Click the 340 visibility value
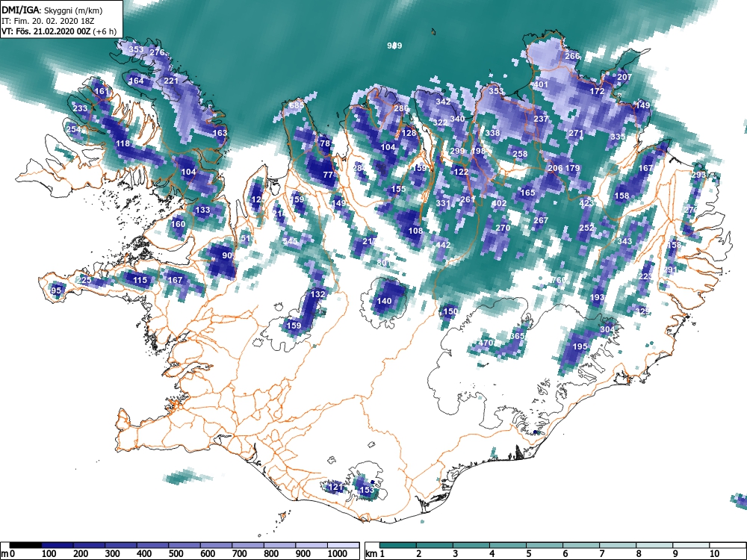 point(457,119)
